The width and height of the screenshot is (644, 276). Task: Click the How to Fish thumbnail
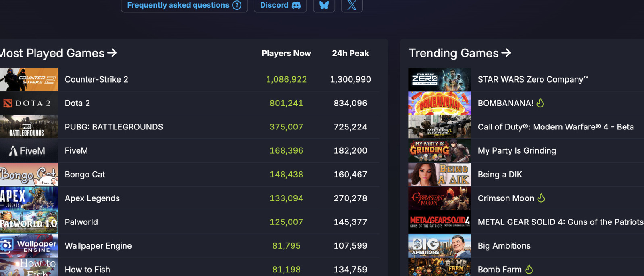coord(29,267)
